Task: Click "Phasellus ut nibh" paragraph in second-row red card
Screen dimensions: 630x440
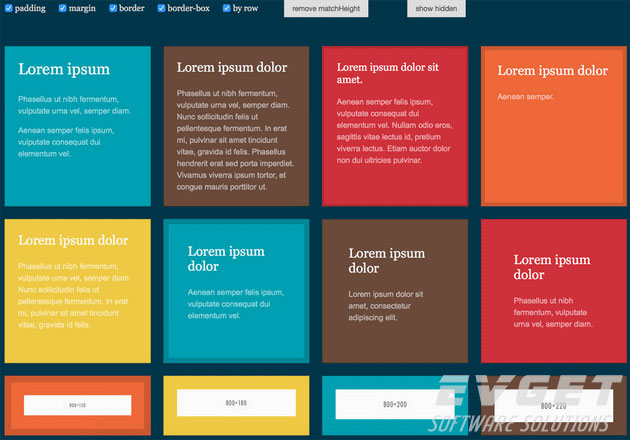Action: 553,312
